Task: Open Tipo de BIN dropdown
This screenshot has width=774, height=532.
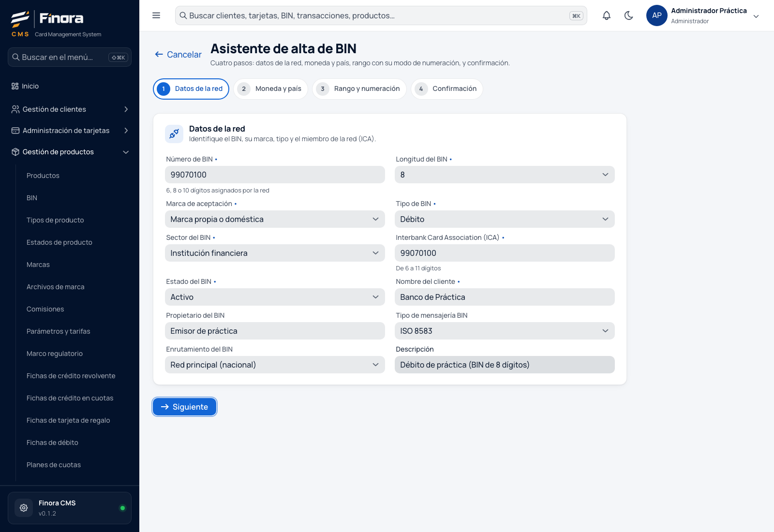Action: [505, 219]
